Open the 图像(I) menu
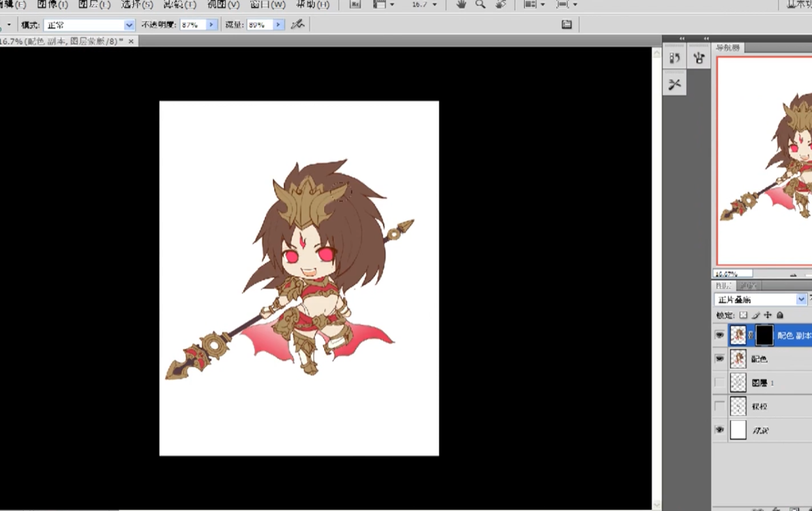The width and height of the screenshot is (812, 511). pyautogui.click(x=52, y=4)
